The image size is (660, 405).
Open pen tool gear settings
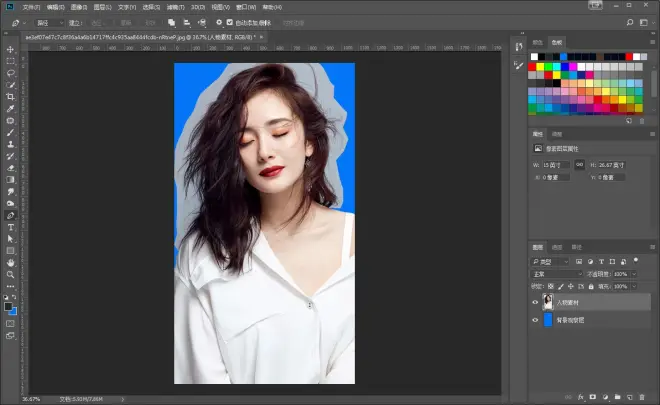click(x=219, y=22)
